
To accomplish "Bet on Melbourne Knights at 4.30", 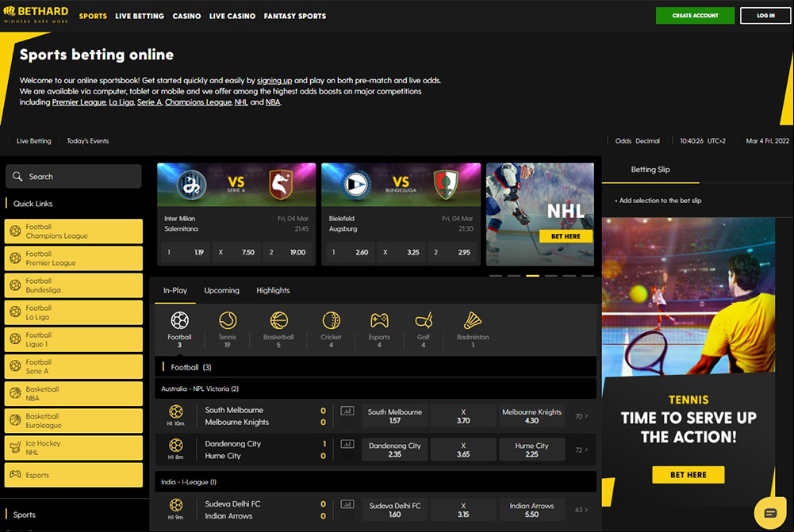I will [x=531, y=416].
